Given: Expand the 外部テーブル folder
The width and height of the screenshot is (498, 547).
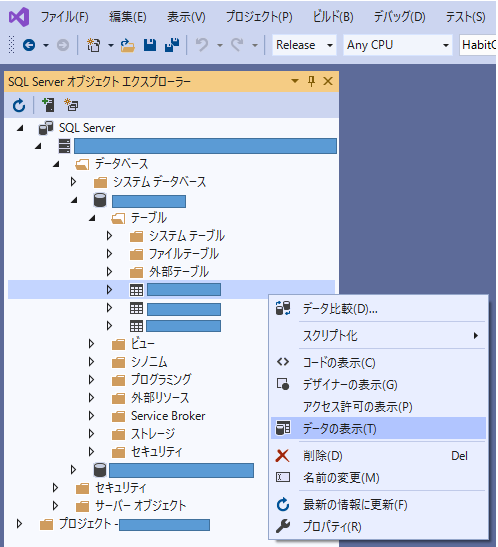Looking at the screenshot, I should [x=109, y=272].
